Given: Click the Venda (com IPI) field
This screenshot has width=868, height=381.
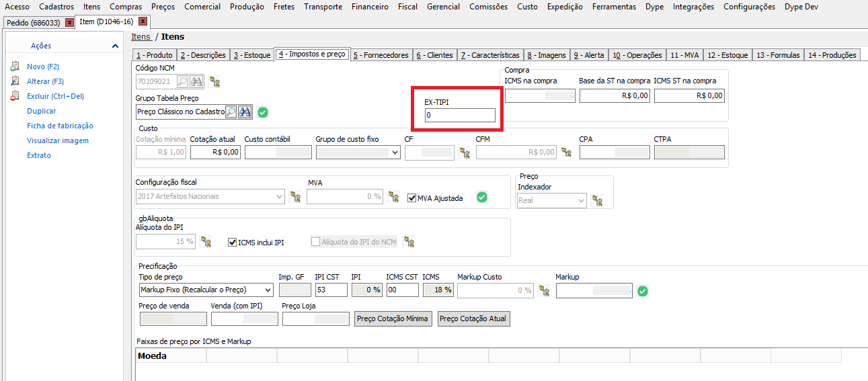Looking at the screenshot, I should [x=244, y=319].
